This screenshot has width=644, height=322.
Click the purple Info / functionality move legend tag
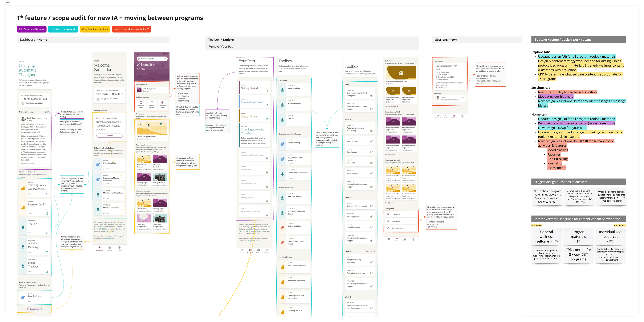coord(32,29)
